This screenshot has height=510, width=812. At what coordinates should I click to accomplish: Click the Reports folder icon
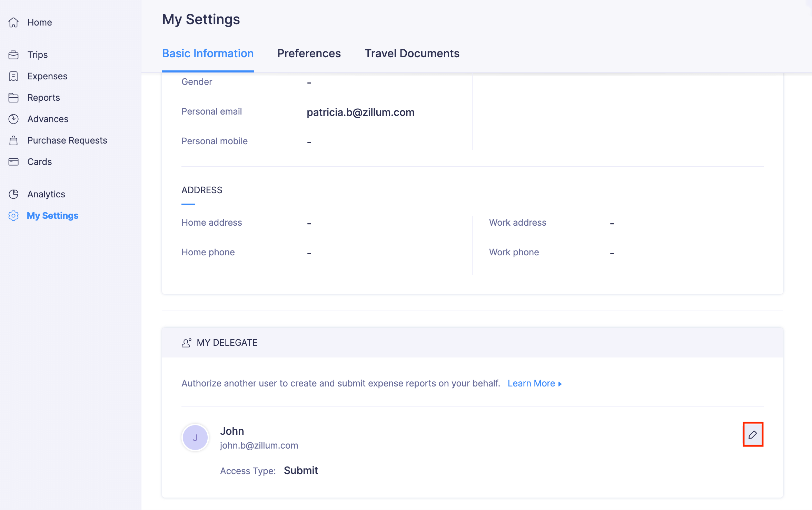point(13,98)
